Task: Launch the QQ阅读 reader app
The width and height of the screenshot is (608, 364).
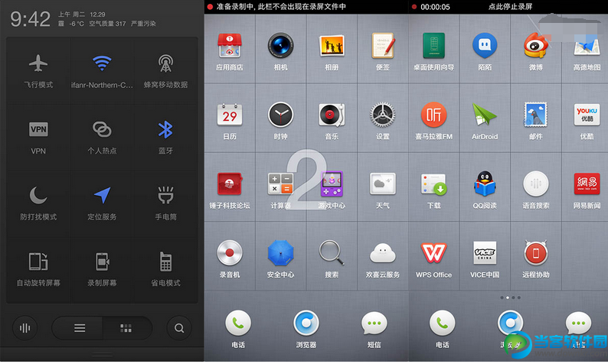Action: (485, 184)
